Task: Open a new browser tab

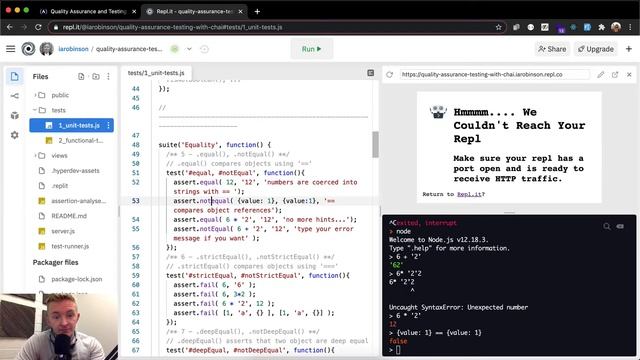Action: tap(257, 11)
